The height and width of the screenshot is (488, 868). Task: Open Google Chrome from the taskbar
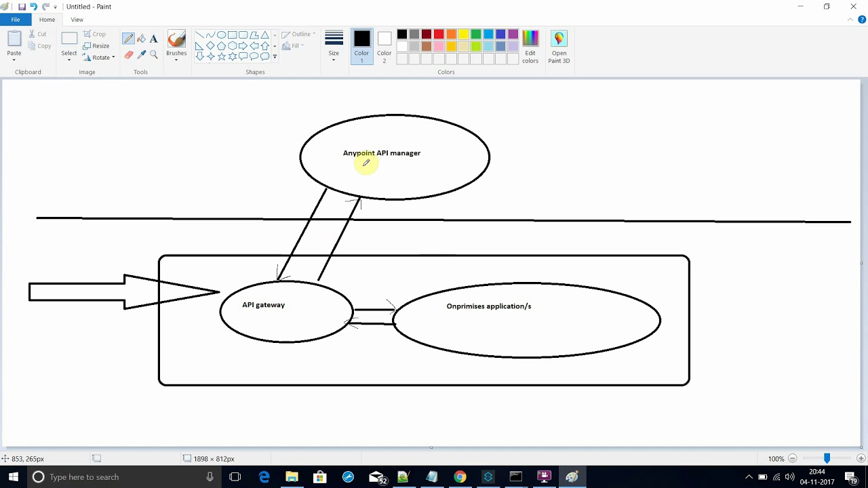460,477
